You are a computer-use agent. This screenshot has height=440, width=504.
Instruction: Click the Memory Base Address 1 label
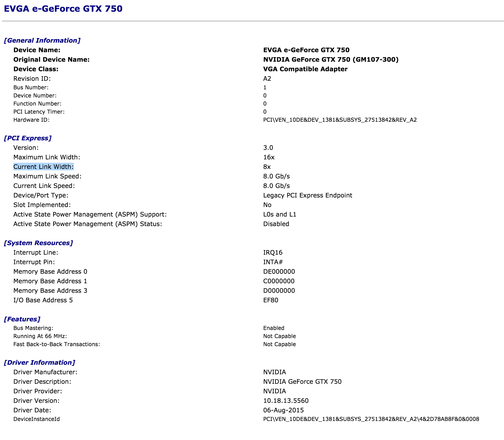[x=50, y=281]
